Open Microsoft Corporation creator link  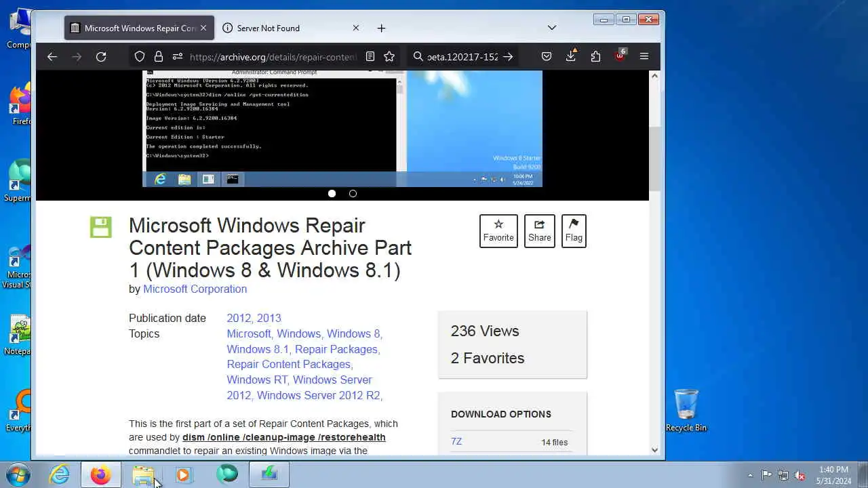(x=195, y=289)
